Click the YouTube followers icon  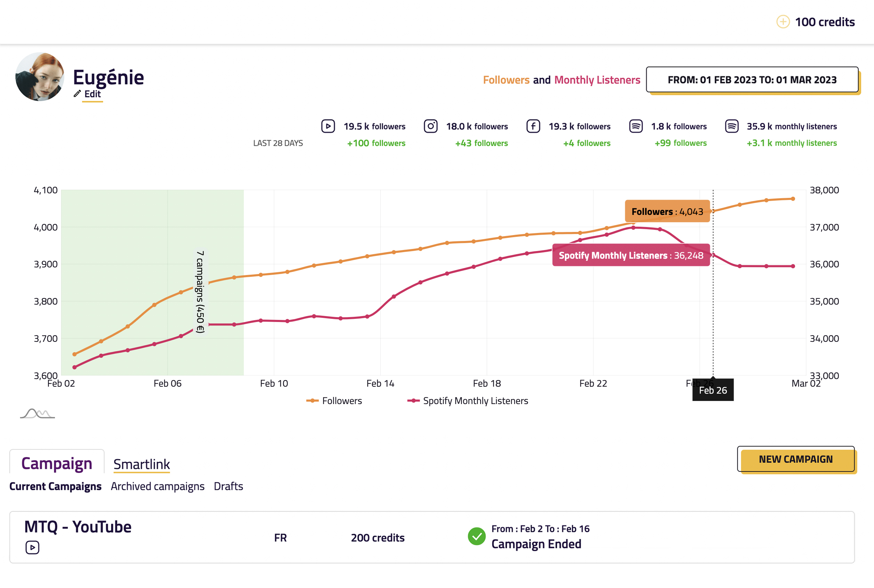point(328,126)
